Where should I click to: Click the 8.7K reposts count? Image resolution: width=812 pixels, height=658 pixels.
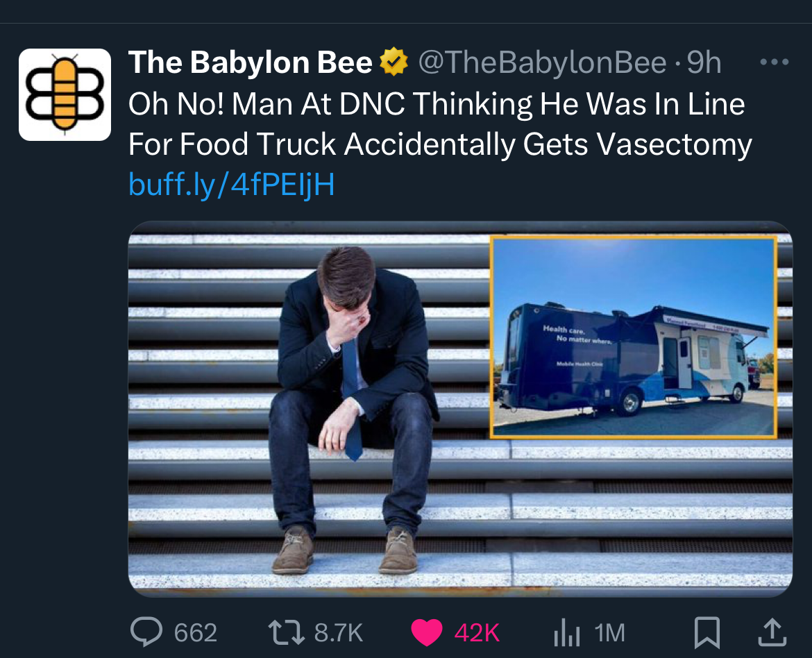click(x=338, y=632)
